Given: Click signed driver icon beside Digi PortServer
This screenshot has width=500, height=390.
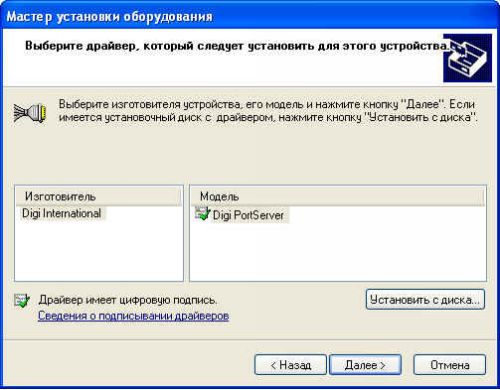Looking at the screenshot, I should [x=202, y=214].
